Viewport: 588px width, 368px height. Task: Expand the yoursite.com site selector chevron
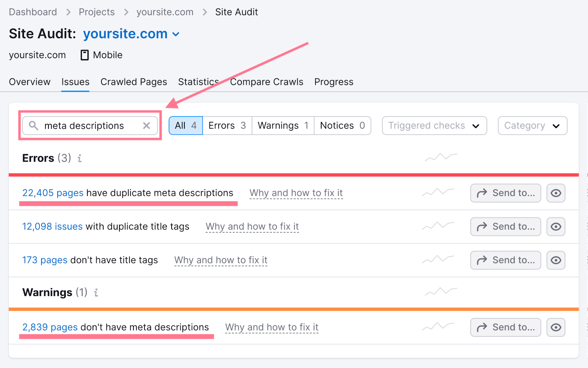[x=176, y=34]
